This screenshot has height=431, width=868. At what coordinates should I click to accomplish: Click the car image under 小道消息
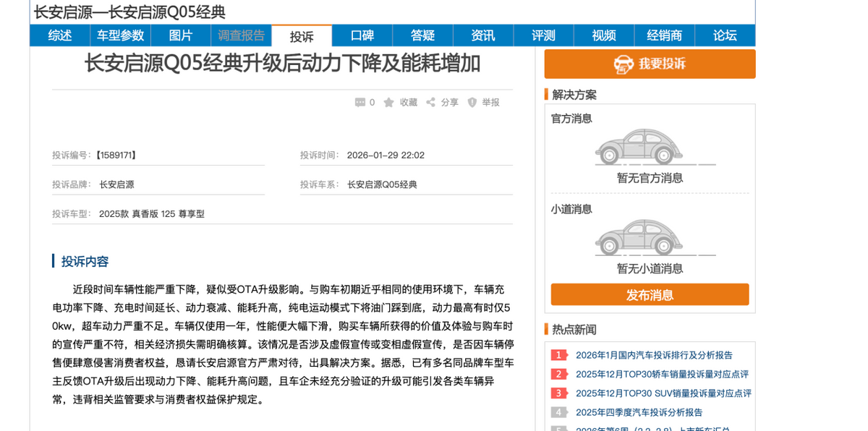(x=639, y=237)
